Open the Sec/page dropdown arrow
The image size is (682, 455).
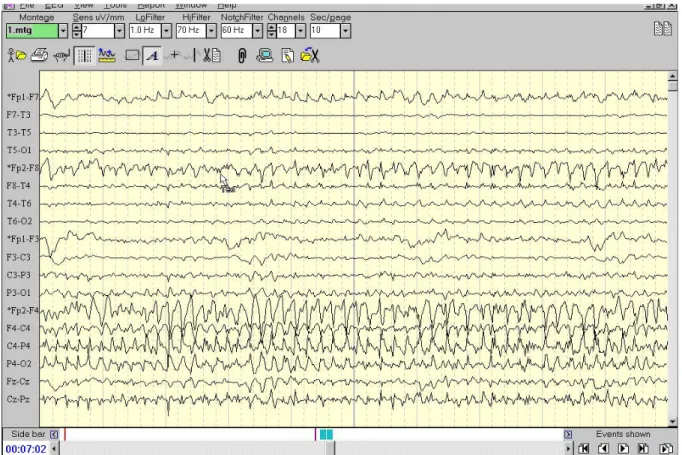345,30
